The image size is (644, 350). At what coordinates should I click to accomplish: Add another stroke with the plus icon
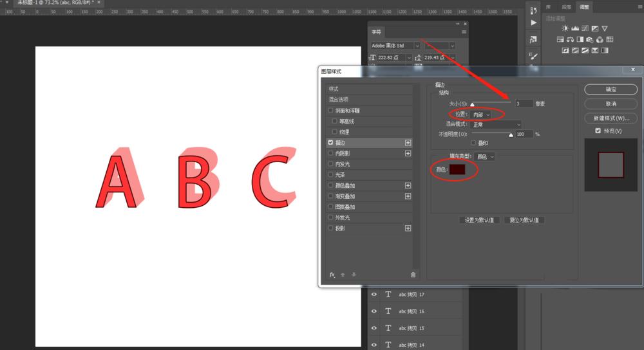[408, 142]
